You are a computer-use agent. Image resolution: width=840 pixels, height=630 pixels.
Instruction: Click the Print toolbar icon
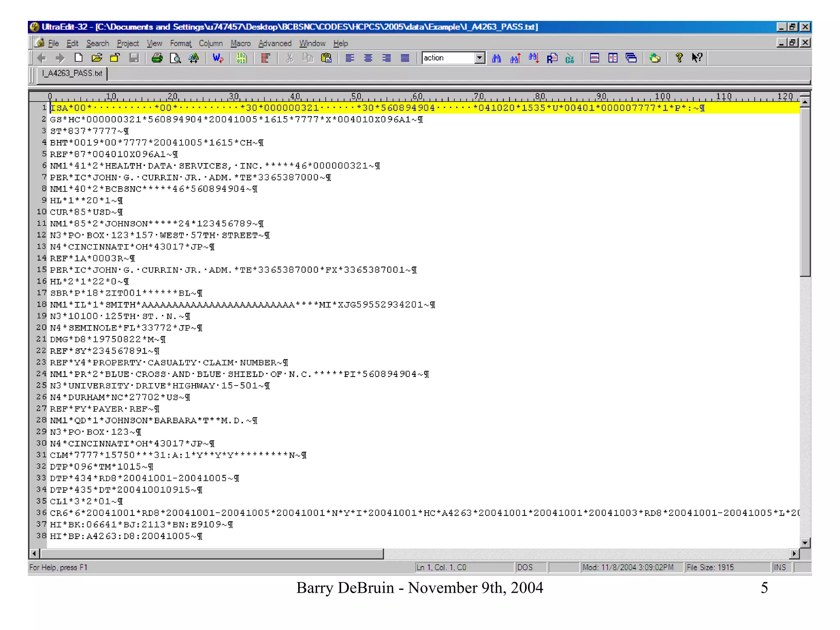click(x=157, y=58)
